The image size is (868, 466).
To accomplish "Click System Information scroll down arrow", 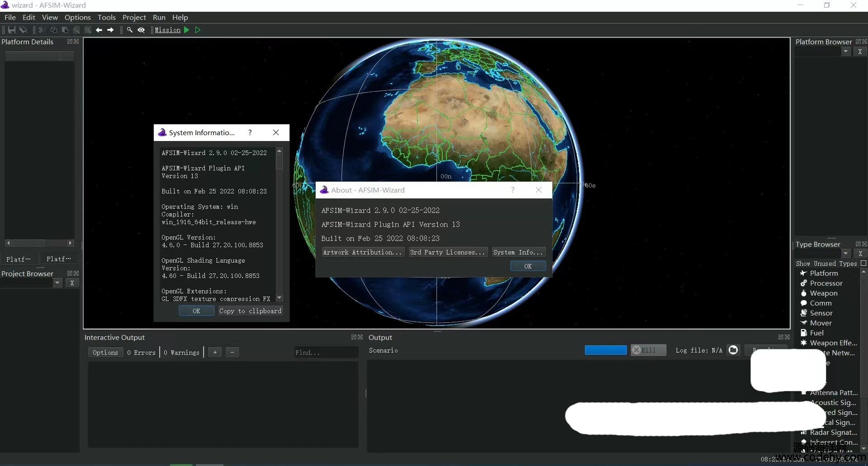I will pyautogui.click(x=279, y=298).
